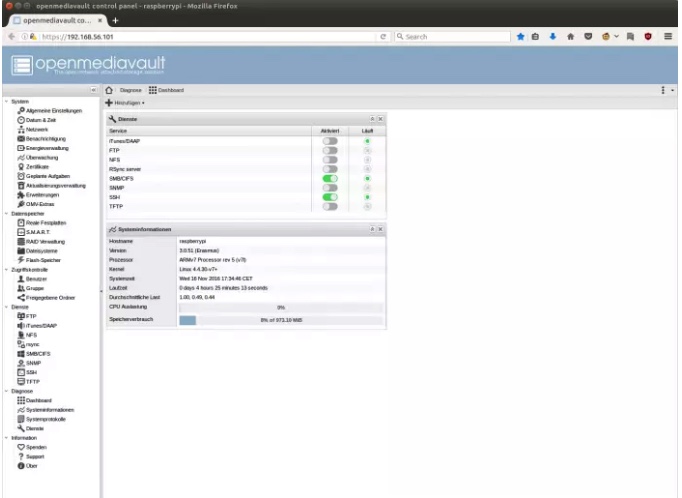The height and width of the screenshot is (498, 682).
Task: Collapse the Dienste tree group
Action: tap(7, 307)
